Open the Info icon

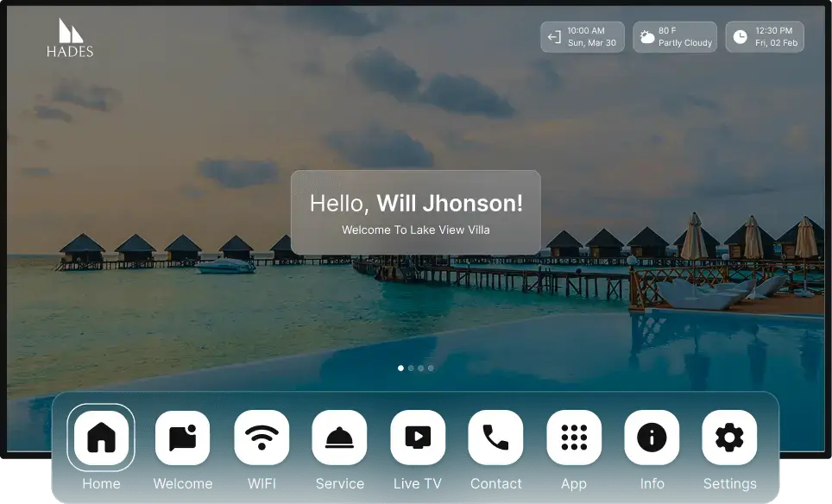click(x=652, y=438)
